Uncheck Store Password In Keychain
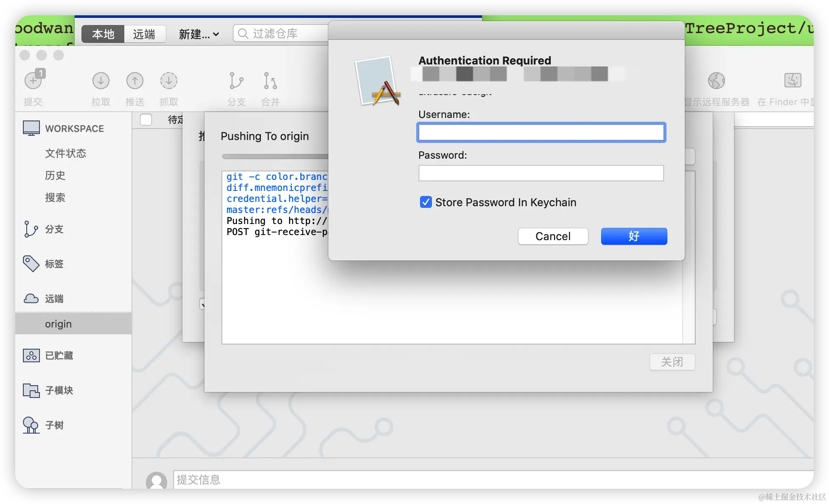 point(426,202)
